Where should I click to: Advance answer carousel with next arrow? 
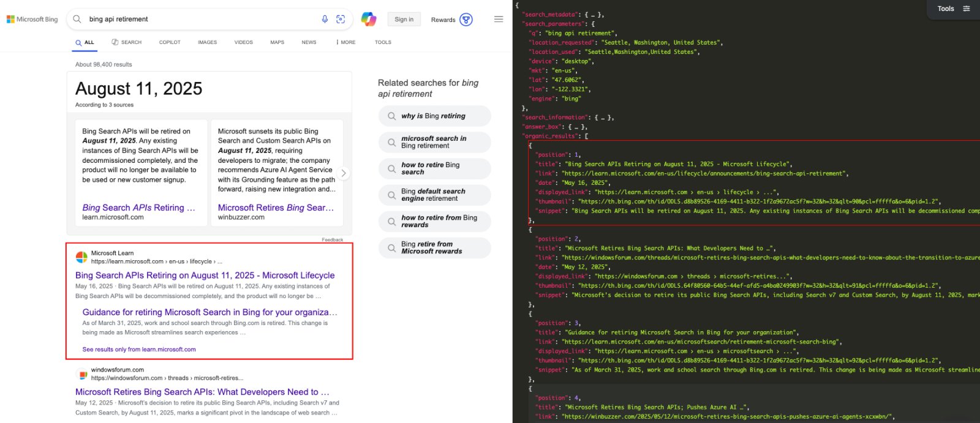pyautogui.click(x=344, y=173)
